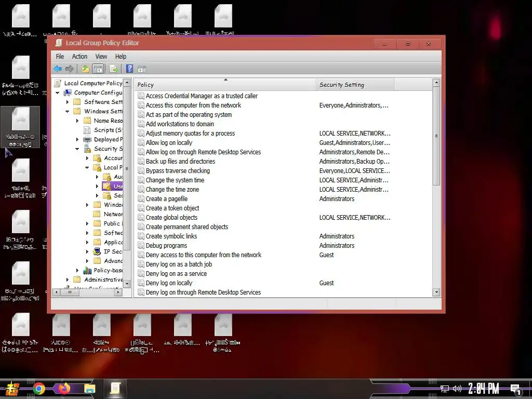Expand the Name Resolution Policy node
Viewport: 532px width, 399px height.
[x=77, y=121]
